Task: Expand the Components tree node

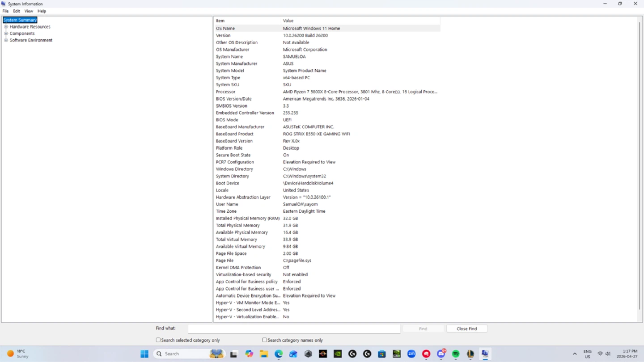Action: [x=6, y=34]
